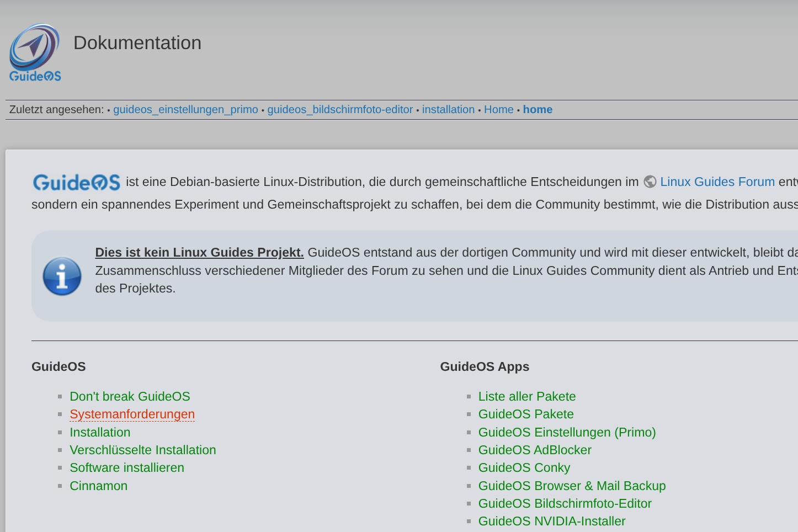Click the blue info icon in notice box
Image resolution: width=798 pixels, height=532 pixels.
pyautogui.click(x=62, y=276)
